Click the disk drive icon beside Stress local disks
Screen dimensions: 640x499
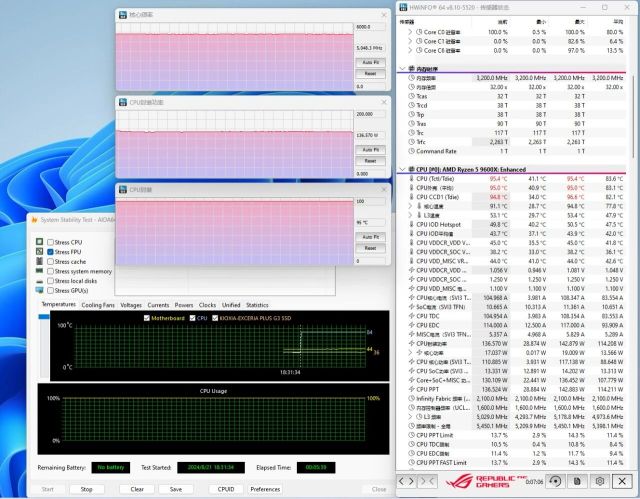tap(40, 281)
